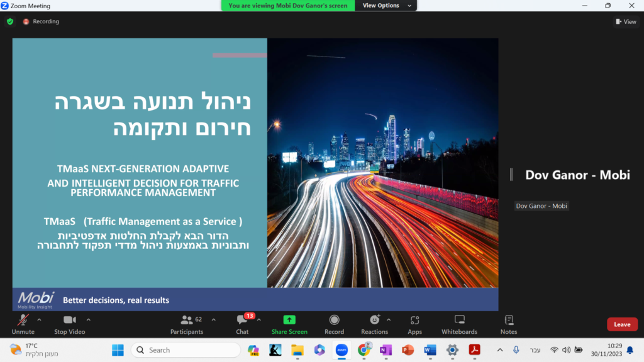644x362 pixels.
Task: Open Whiteboards from meeting toolbar
Action: [459, 321]
